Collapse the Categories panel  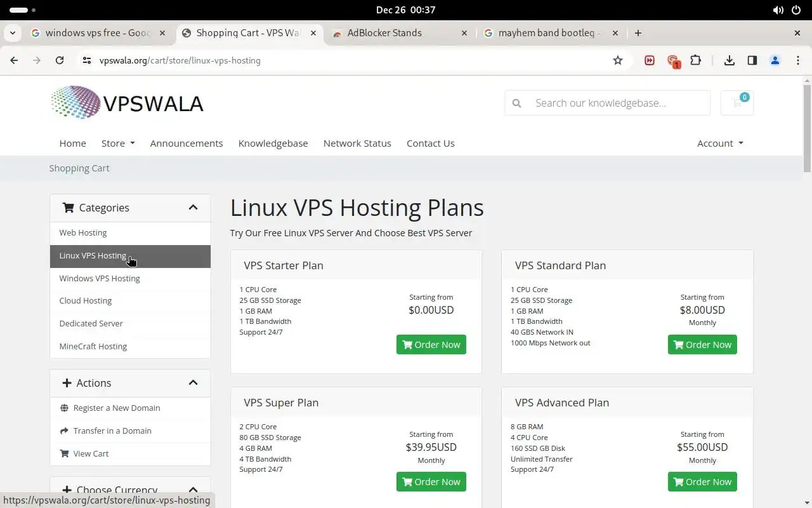click(193, 208)
